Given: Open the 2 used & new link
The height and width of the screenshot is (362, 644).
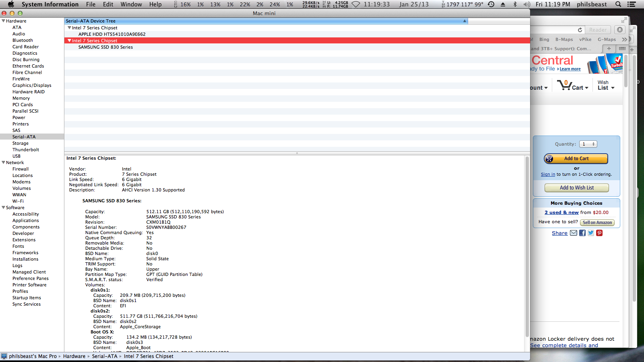Looking at the screenshot, I should [561, 212].
